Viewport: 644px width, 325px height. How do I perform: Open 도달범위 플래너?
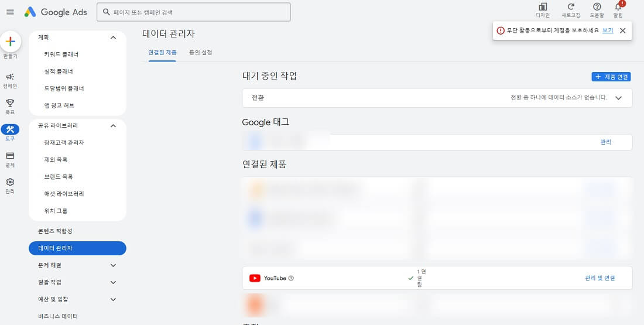click(x=64, y=88)
